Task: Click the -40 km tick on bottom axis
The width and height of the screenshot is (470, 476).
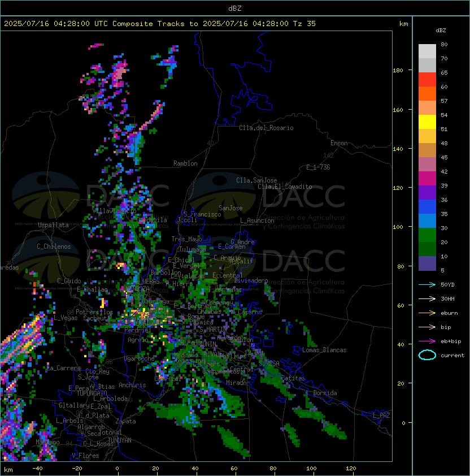Action: [x=38, y=469]
